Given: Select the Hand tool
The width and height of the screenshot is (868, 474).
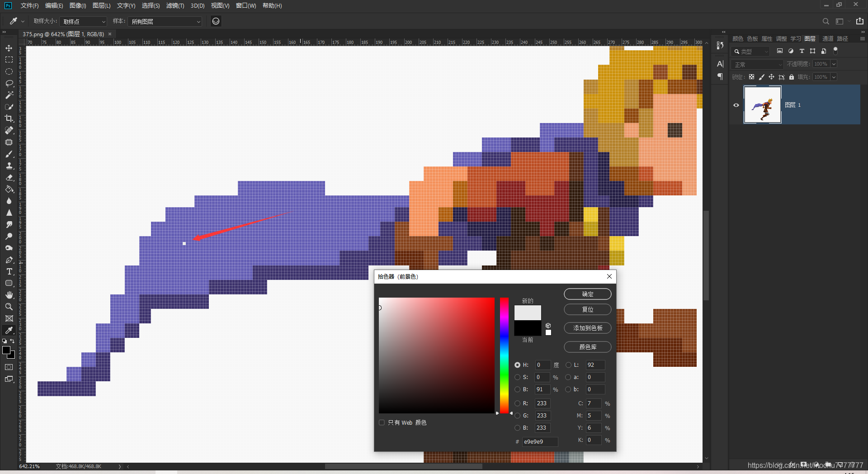Looking at the screenshot, I should (x=9, y=295).
